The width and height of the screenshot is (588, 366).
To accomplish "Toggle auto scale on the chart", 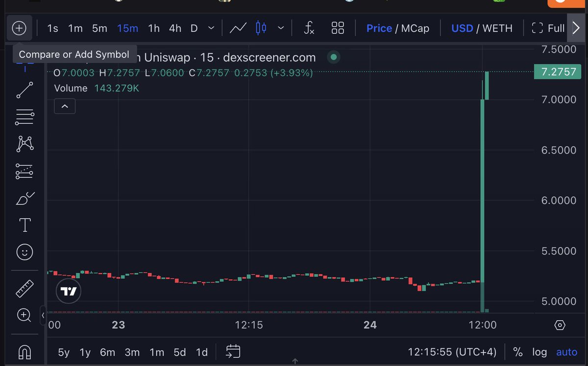I will [566, 352].
